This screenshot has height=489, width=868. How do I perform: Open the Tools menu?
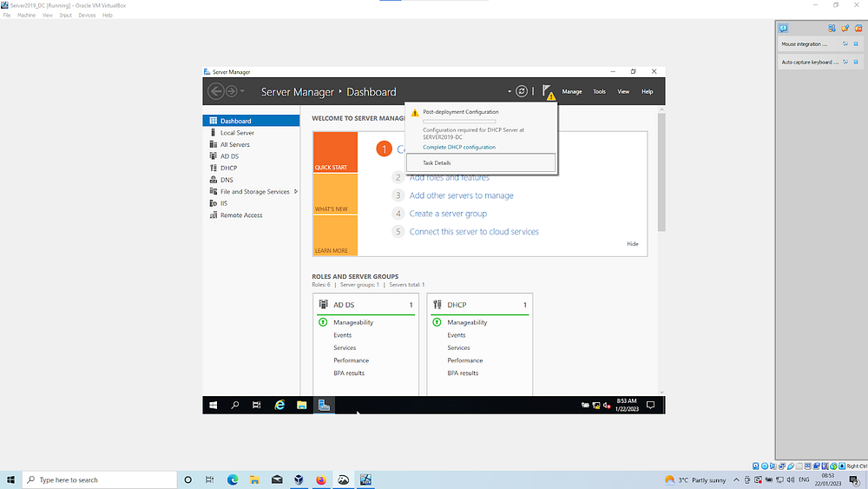pyautogui.click(x=599, y=91)
